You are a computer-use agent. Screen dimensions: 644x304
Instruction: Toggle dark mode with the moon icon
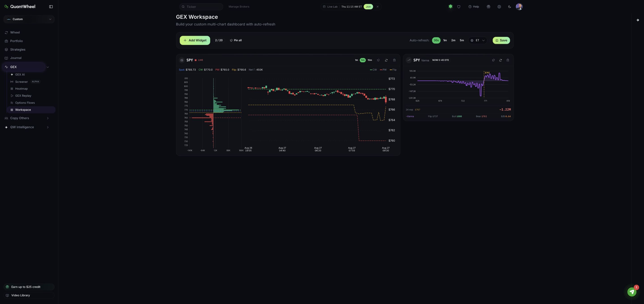point(510,7)
